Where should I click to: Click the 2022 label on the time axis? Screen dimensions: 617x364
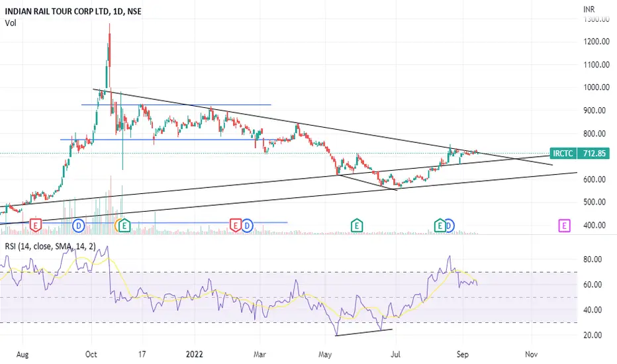click(x=195, y=355)
